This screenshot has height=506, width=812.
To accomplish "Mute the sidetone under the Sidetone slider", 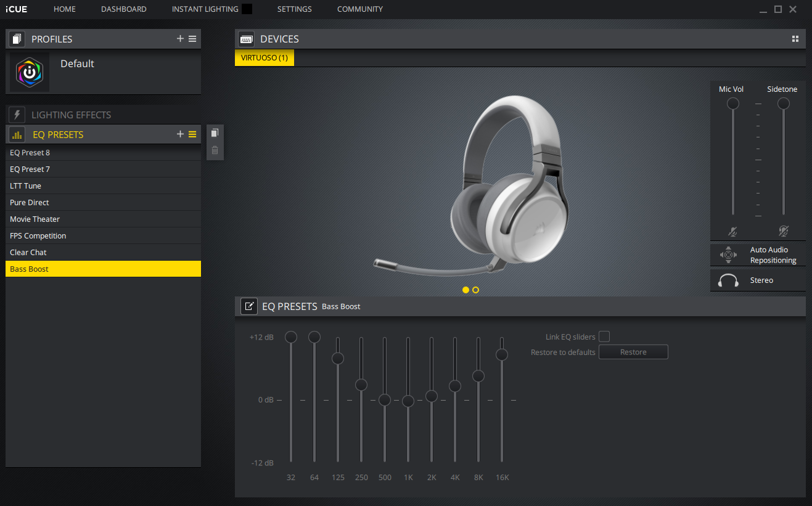I will tap(783, 231).
